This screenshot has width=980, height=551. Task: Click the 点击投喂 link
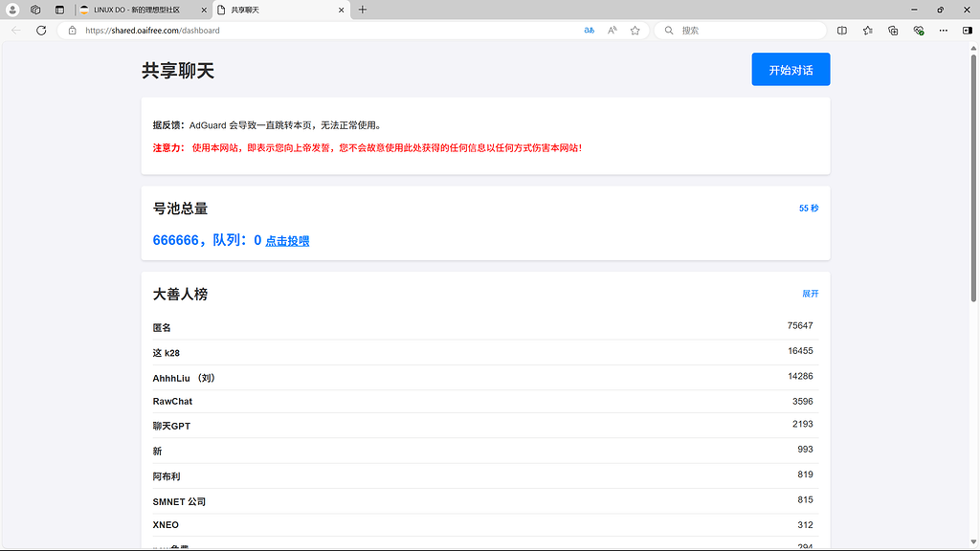point(287,240)
